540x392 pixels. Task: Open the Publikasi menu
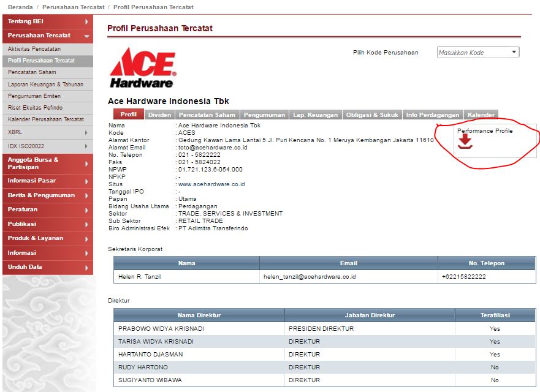[48, 224]
